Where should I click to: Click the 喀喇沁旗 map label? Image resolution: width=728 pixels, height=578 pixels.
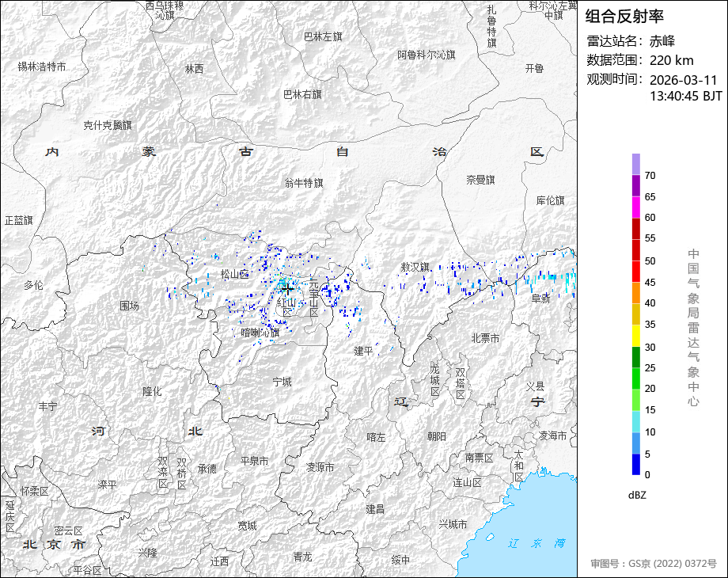[260, 333]
